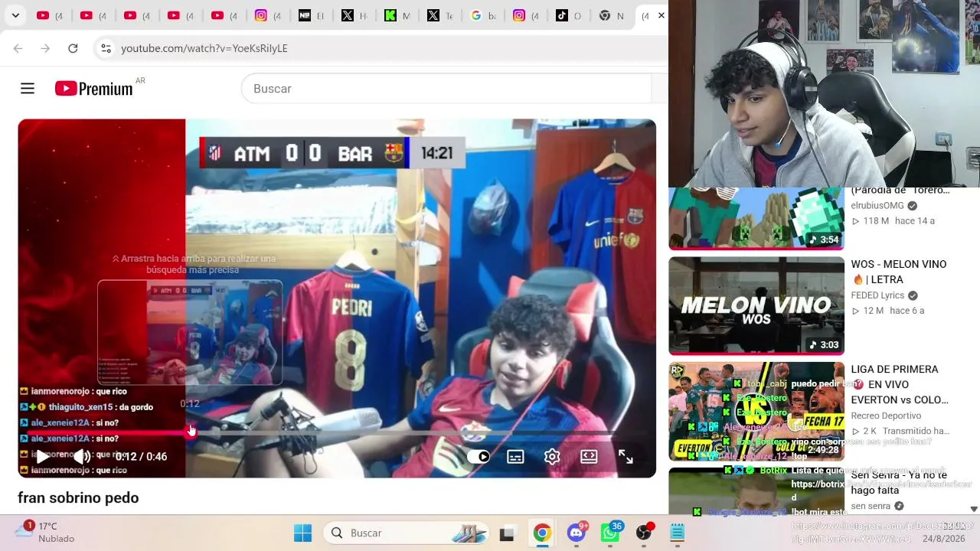Reload the page in Chrome
The width and height of the screenshot is (980, 551).
click(73, 48)
